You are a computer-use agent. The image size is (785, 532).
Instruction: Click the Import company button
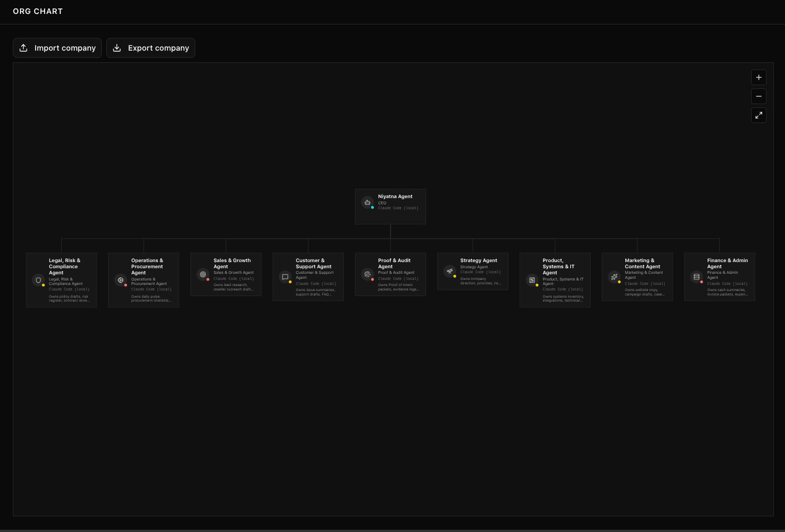(57, 48)
